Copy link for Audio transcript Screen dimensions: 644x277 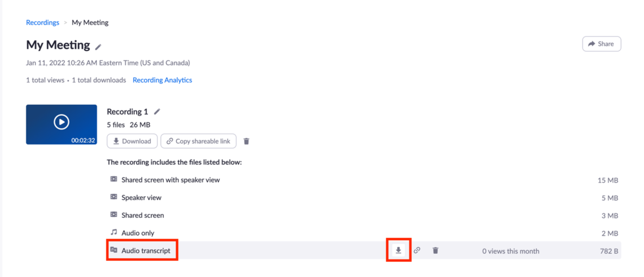(x=417, y=250)
